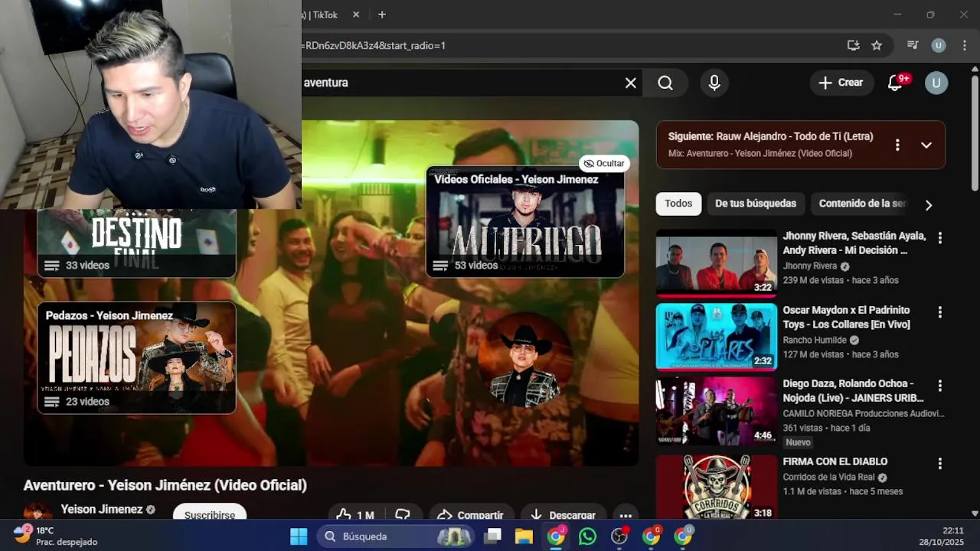Click Siguiente: Rauw Alejandro - Todo de Ti
The image size is (980, 551).
point(770,136)
